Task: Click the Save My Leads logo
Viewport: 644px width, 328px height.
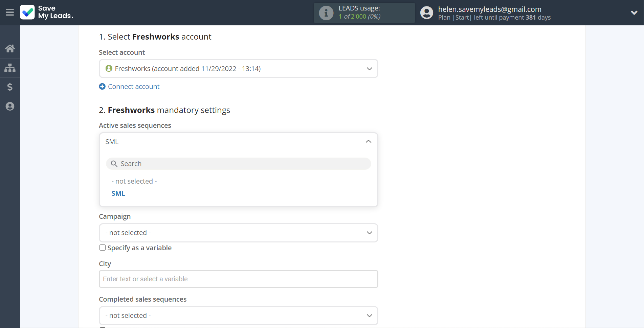Action: click(x=47, y=12)
